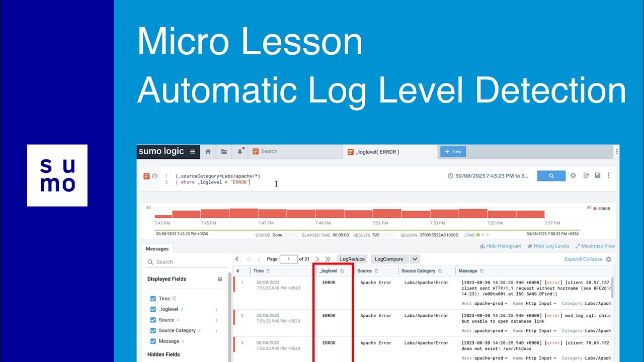Uncheck the Message field checkbox
Viewport: 644px width, 362px height.
pyautogui.click(x=153, y=341)
